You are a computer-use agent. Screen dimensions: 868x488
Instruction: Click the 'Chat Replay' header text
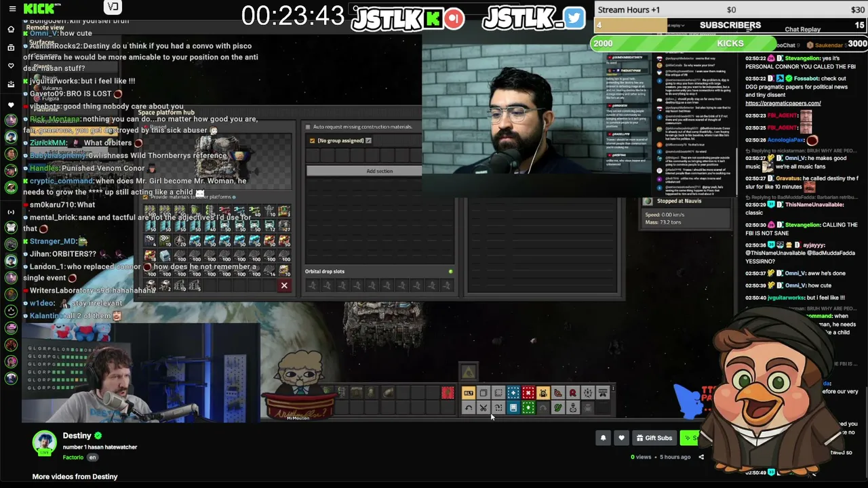tap(802, 30)
